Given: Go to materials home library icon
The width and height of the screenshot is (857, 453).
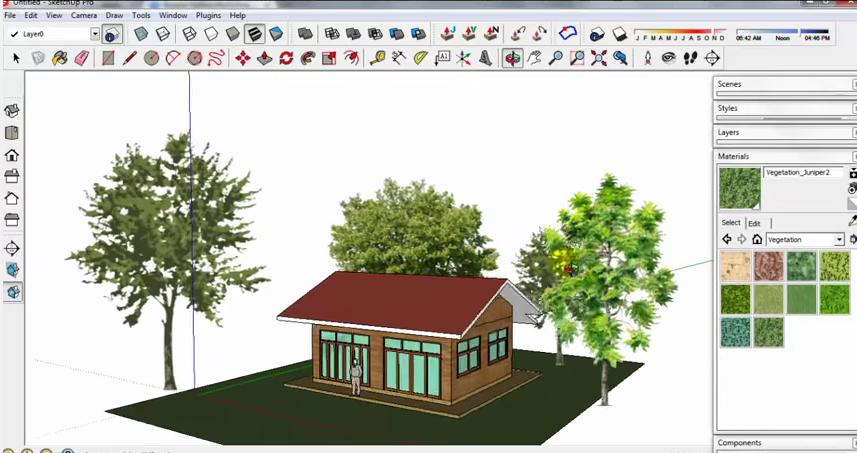Looking at the screenshot, I should 757,239.
